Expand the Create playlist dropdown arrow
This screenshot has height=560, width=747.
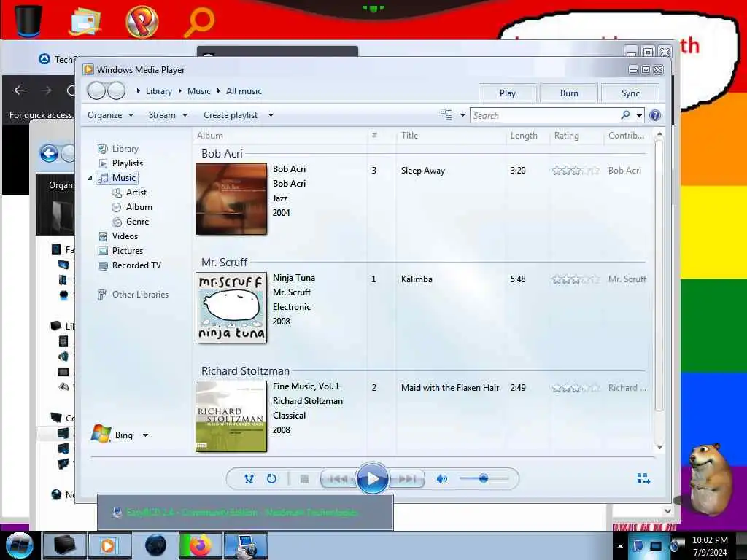pos(271,115)
